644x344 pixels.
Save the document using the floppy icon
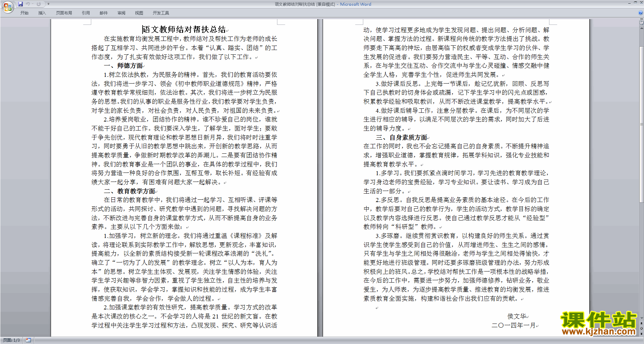click(20, 4)
